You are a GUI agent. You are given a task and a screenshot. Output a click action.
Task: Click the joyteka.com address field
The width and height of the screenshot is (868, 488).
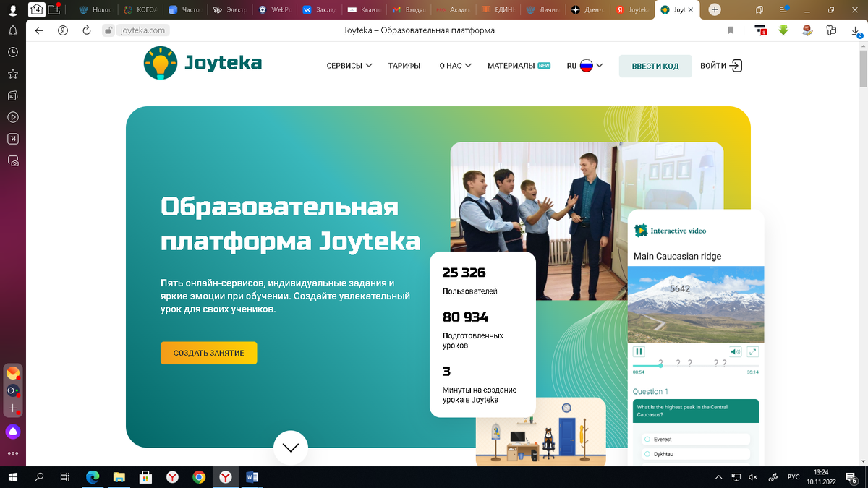click(x=142, y=30)
